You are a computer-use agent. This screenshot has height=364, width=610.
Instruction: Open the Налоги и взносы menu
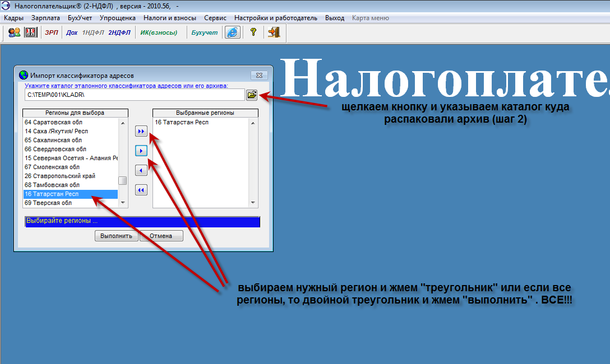(x=170, y=18)
